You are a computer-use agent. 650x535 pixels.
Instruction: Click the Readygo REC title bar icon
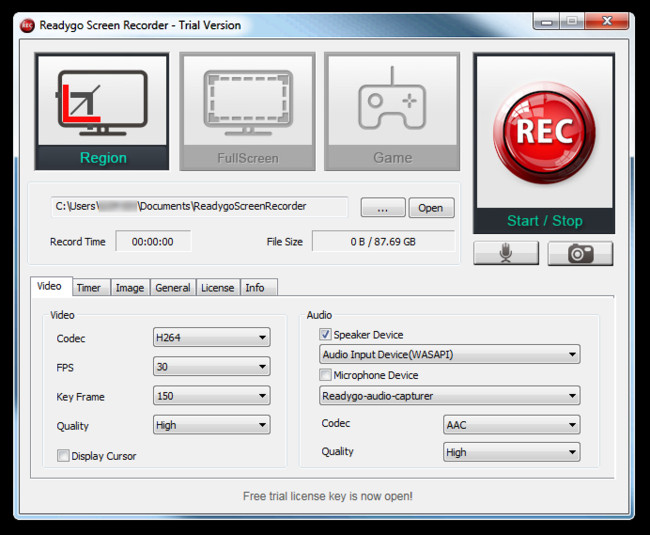(27, 26)
